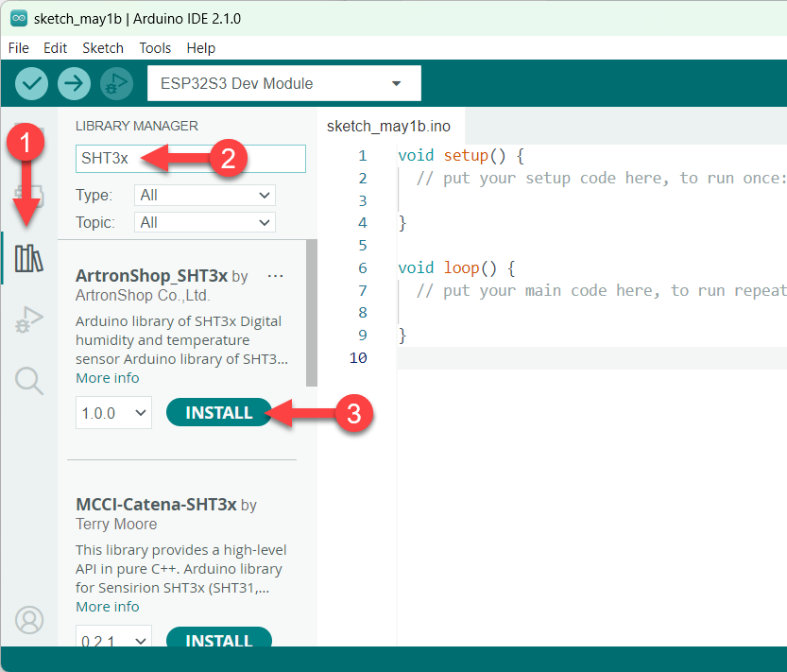787x672 pixels.
Task: Start the debugger from the toolbar
Action: [x=116, y=83]
